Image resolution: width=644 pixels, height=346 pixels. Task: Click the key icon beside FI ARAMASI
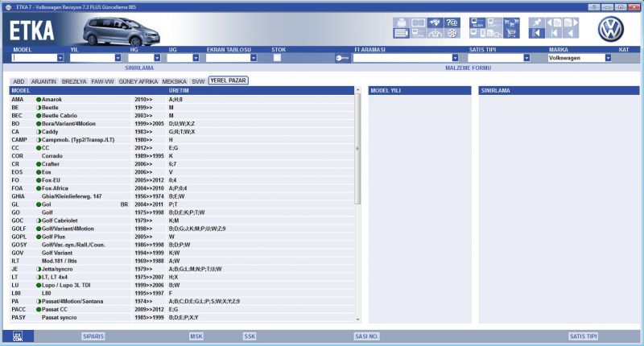coord(342,58)
